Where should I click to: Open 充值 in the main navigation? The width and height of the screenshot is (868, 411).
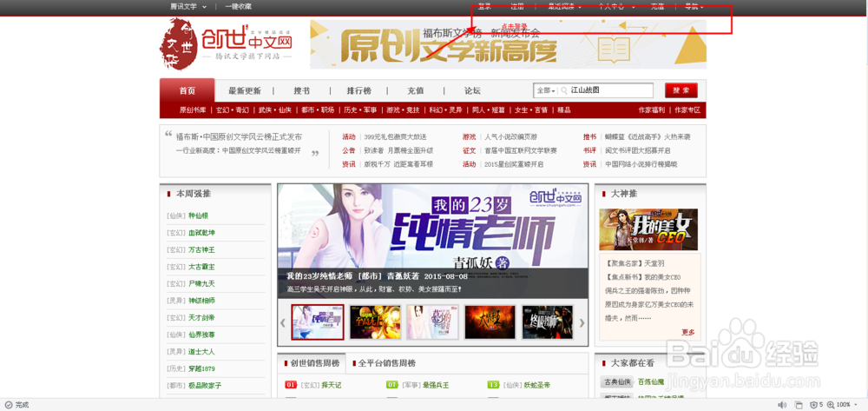[415, 91]
